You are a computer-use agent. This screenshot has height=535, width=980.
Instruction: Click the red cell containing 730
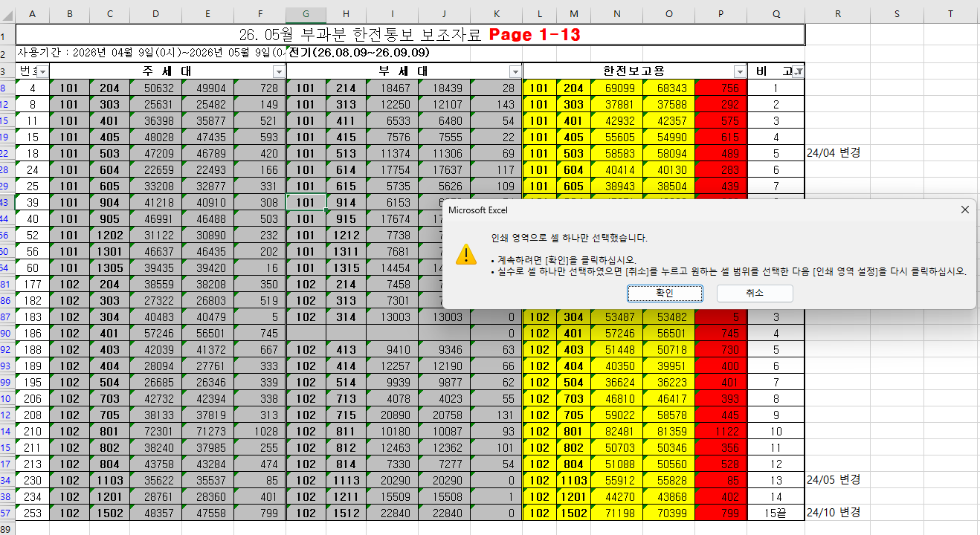[721, 349]
